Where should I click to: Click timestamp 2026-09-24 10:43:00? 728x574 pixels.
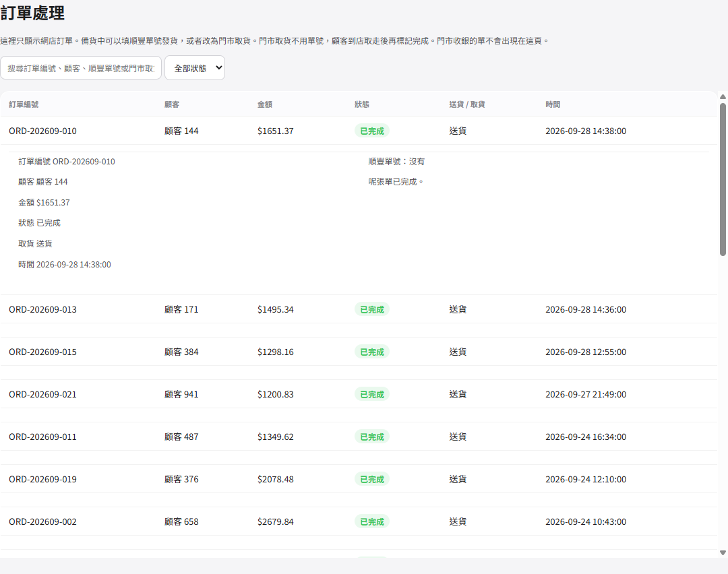[586, 521]
